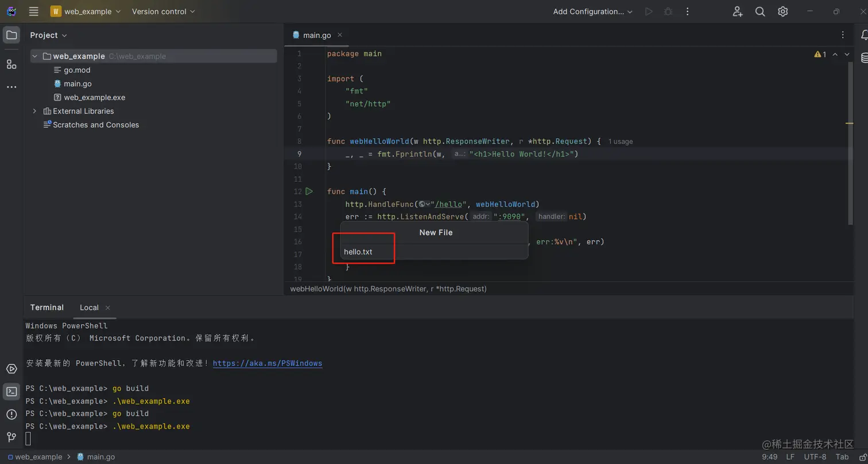
Task: Open the Code With Me icon
Action: pyautogui.click(x=738, y=11)
